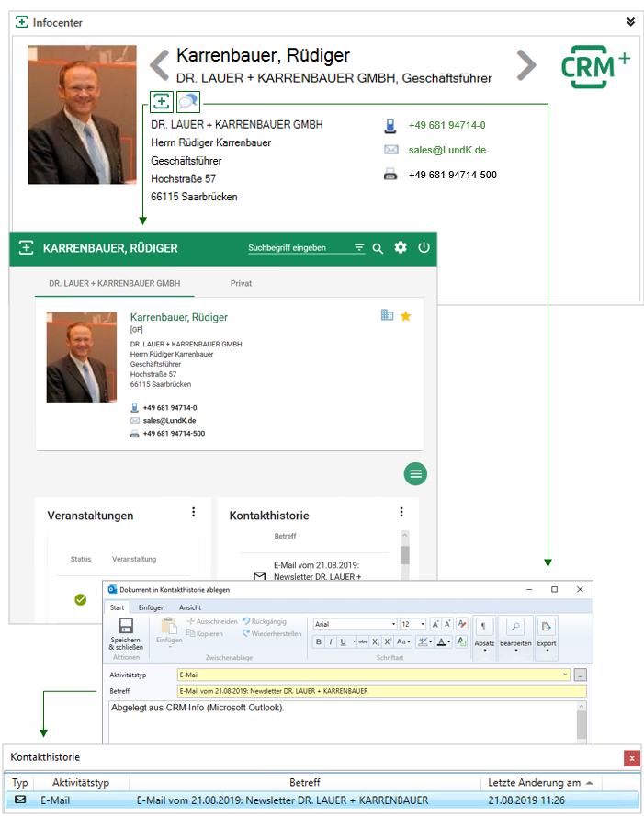Open the filter options icon in search bar
The height and width of the screenshot is (817, 644).
[x=359, y=247]
